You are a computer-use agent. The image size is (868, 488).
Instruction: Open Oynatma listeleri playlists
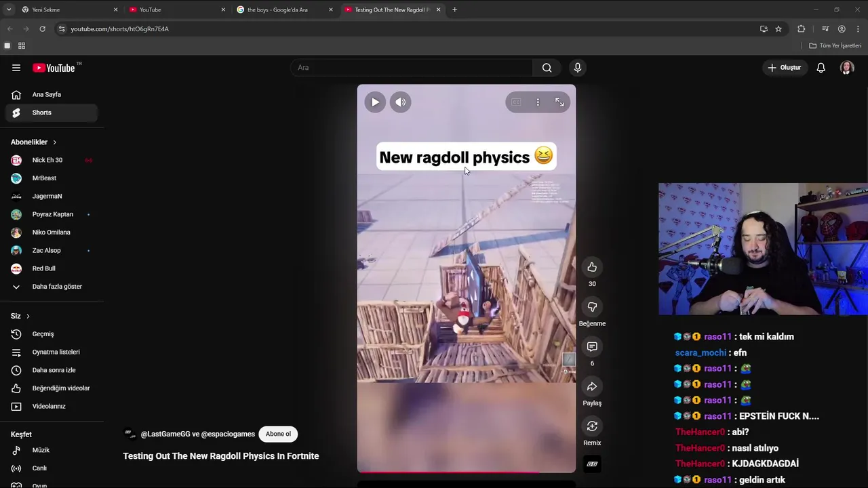tap(52, 352)
